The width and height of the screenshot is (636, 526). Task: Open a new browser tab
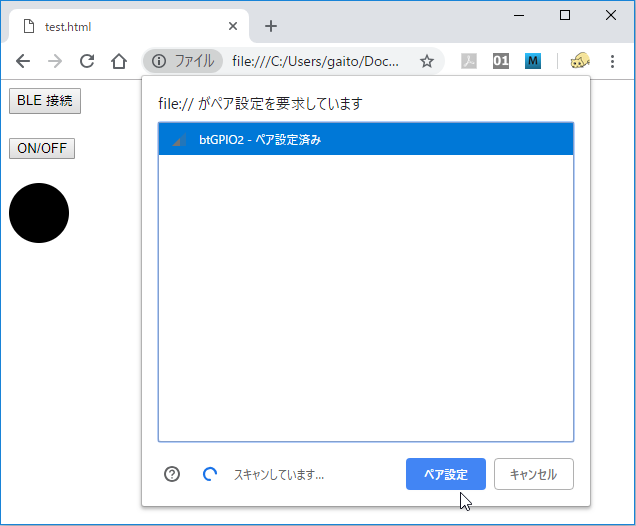click(x=270, y=27)
